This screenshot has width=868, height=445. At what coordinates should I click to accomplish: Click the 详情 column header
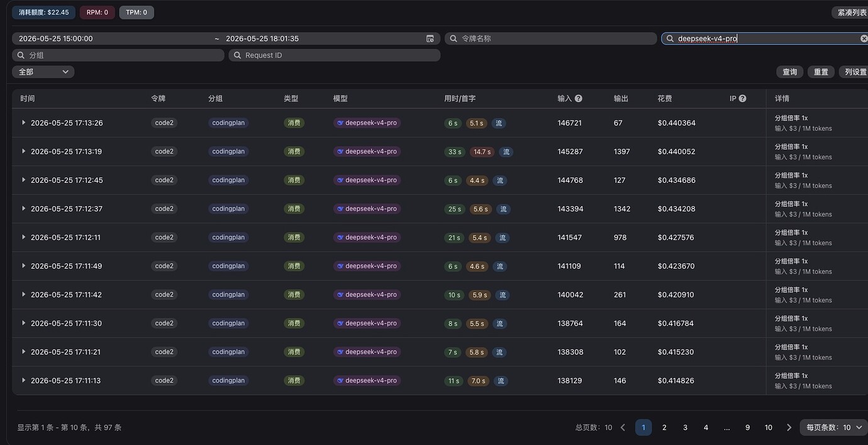click(782, 99)
